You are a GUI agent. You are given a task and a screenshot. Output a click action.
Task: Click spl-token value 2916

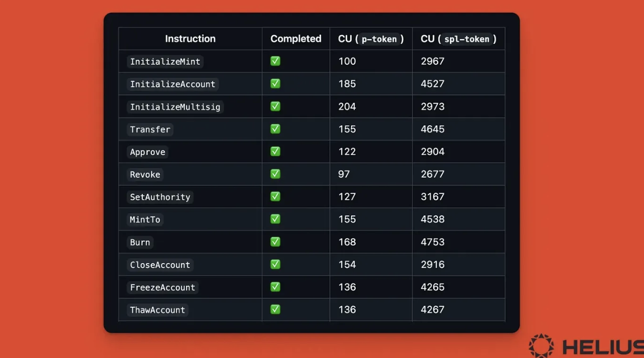coord(433,265)
